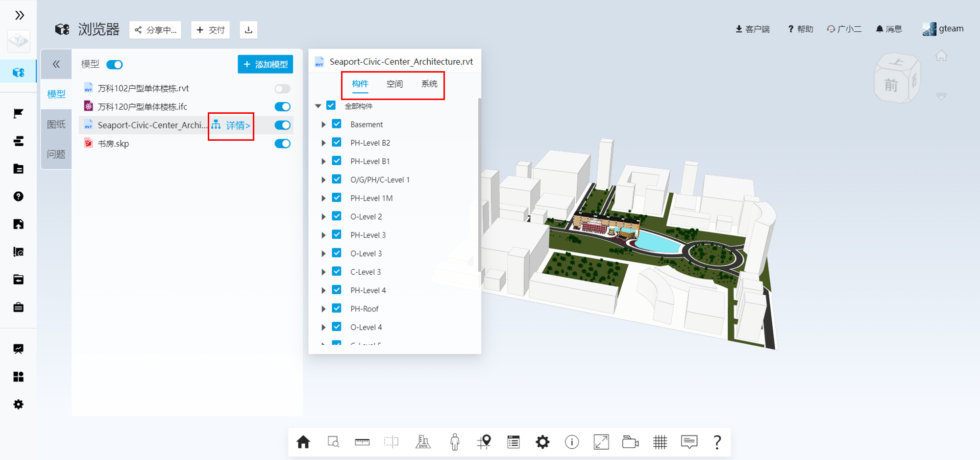Activate the ruler measure tool
The height and width of the screenshot is (460, 980).
[362, 442]
